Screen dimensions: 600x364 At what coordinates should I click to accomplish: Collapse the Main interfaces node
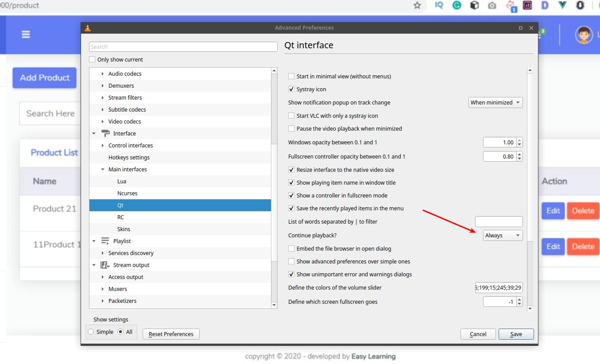click(x=103, y=169)
